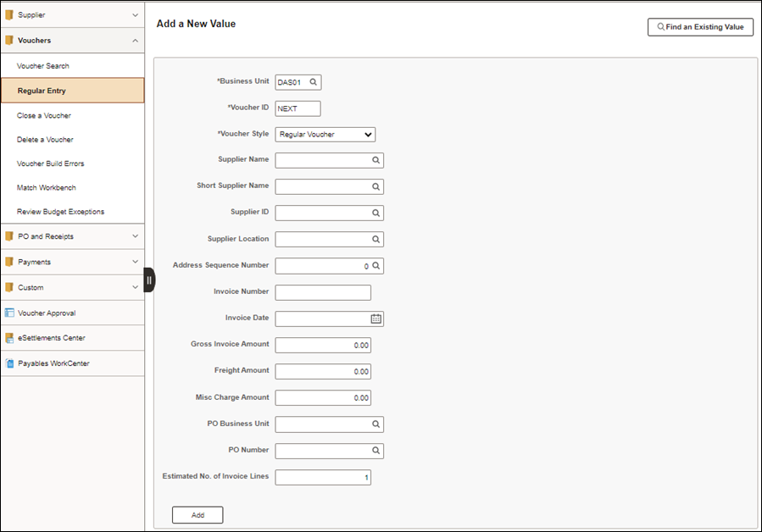The height and width of the screenshot is (532, 762).
Task: Expand the Supplier menu section
Action: point(72,15)
